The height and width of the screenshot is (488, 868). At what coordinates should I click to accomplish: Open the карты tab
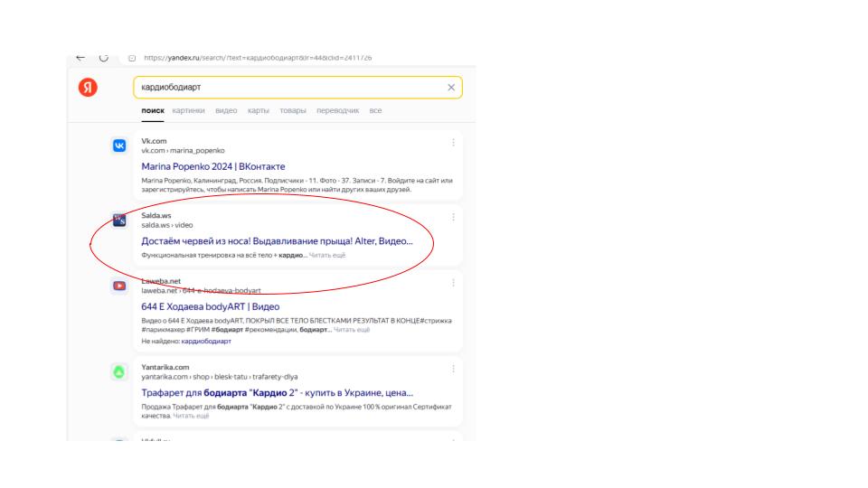(x=258, y=110)
